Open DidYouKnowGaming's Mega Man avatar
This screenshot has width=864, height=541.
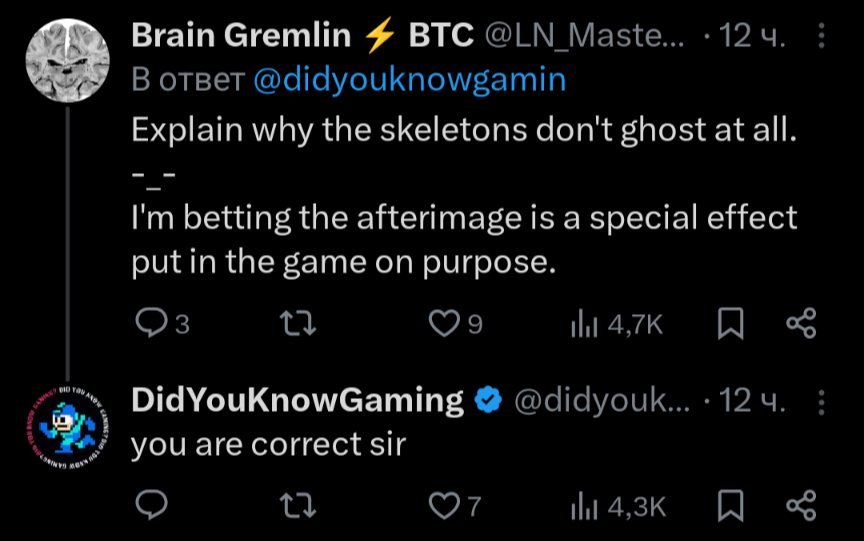pyautogui.click(x=66, y=423)
